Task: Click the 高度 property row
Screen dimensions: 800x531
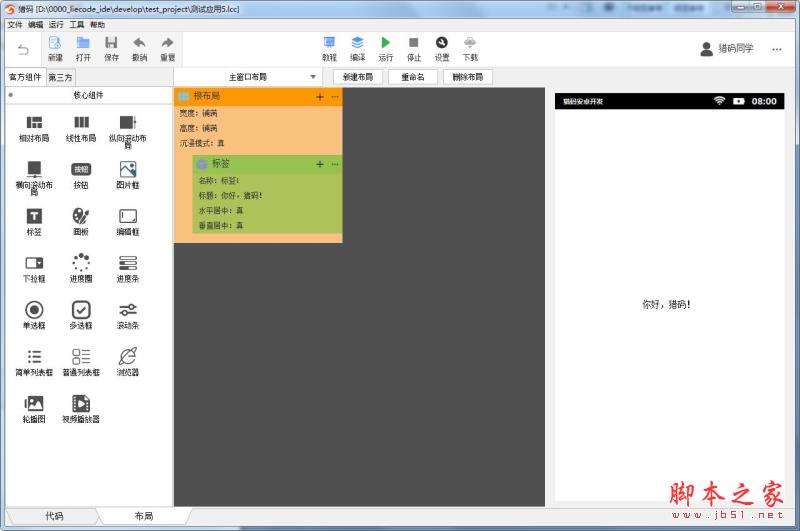Action: [x=258, y=128]
